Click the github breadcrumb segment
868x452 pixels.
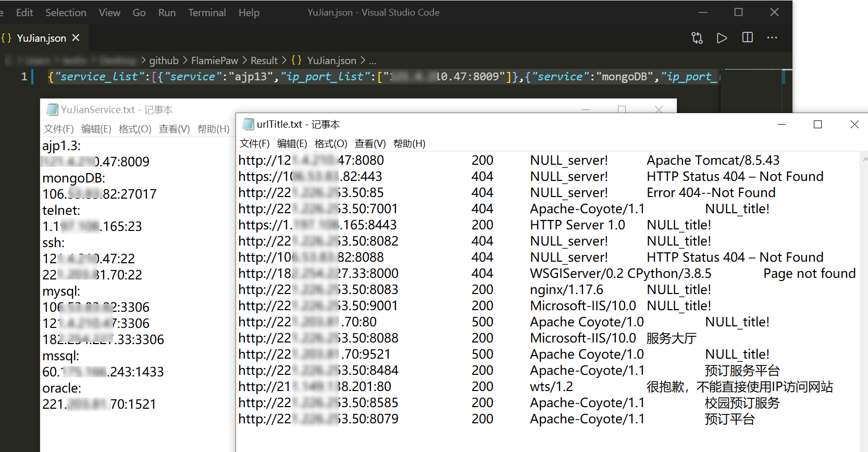[x=164, y=60]
